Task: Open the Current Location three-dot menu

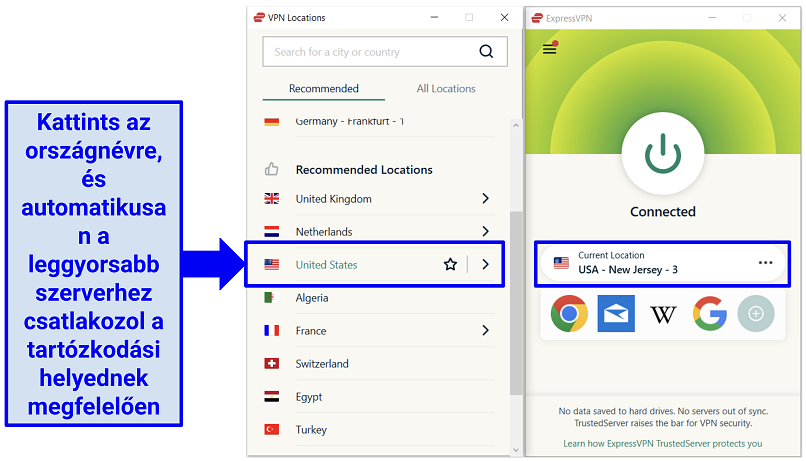Action: click(x=765, y=263)
